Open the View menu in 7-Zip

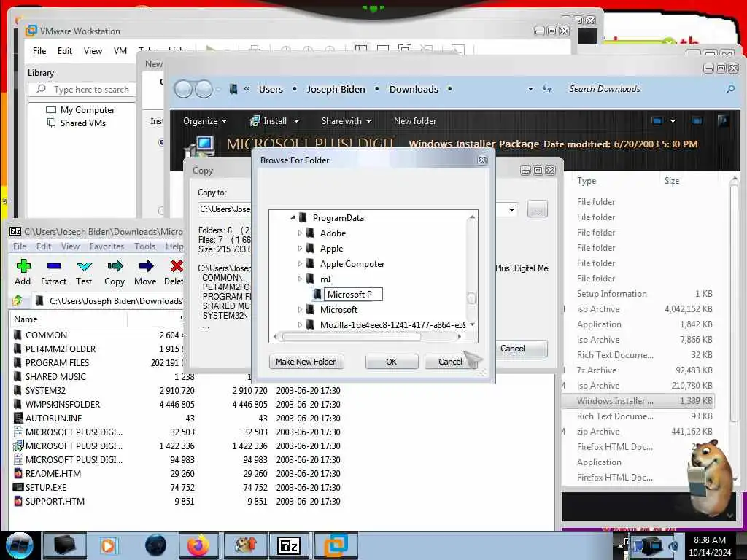[70, 246]
